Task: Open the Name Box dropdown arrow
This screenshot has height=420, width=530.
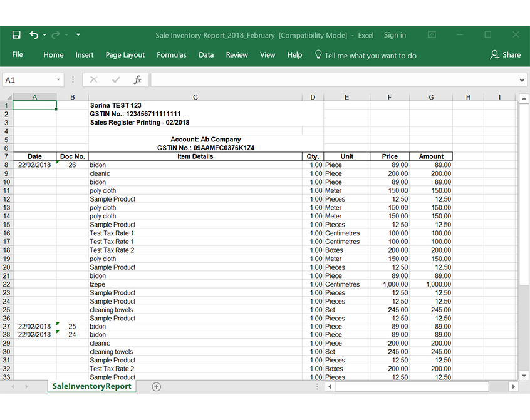Action: click(x=58, y=80)
